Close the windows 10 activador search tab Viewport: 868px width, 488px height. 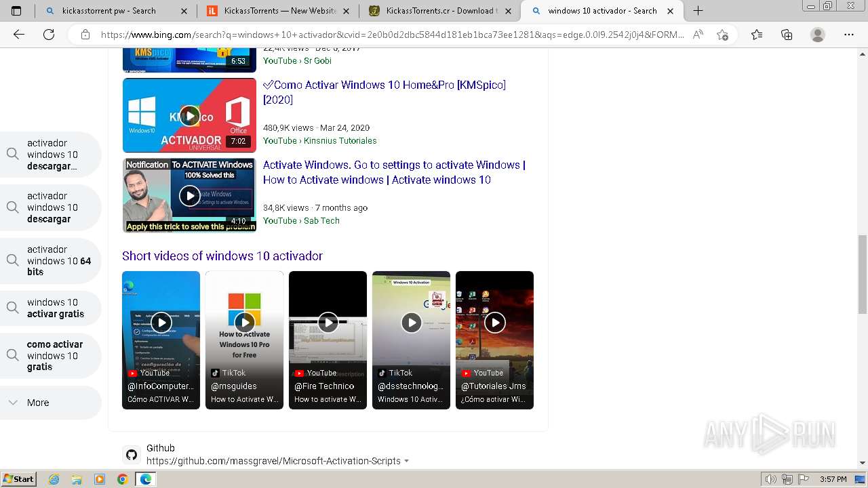point(670,11)
